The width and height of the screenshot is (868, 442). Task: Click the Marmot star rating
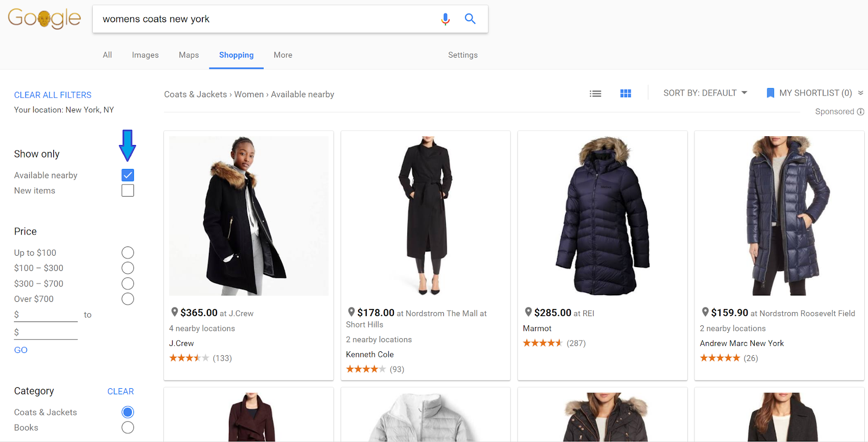click(542, 343)
